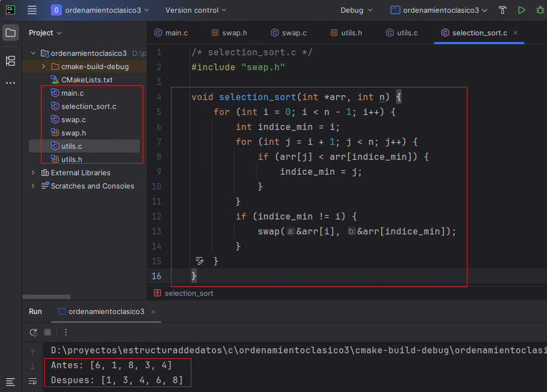Switch to the main.c editor tab

pyautogui.click(x=176, y=33)
